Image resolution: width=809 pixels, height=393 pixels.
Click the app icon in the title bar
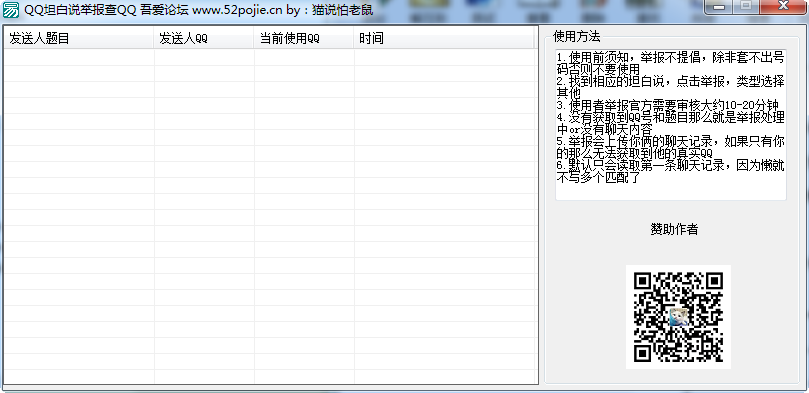click(x=11, y=10)
